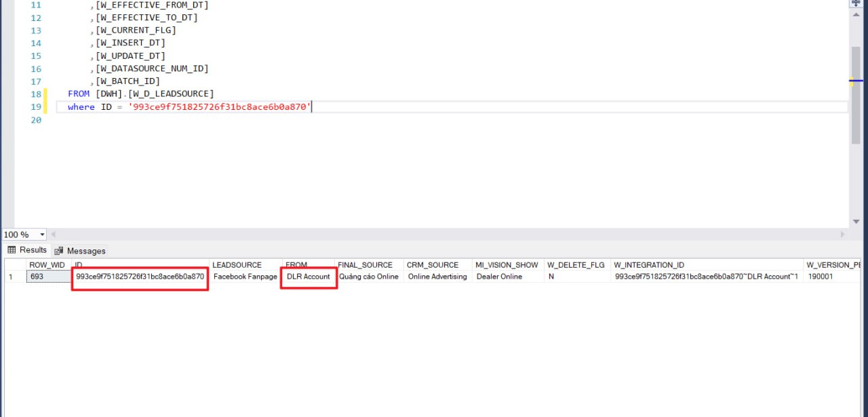This screenshot has width=868, height=417.
Task: Click the horizontal scroll left arrow
Action: (53, 234)
